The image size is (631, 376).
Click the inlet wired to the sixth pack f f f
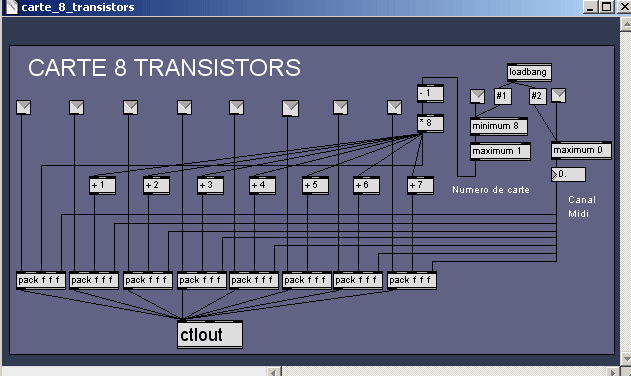click(x=291, y=108)
